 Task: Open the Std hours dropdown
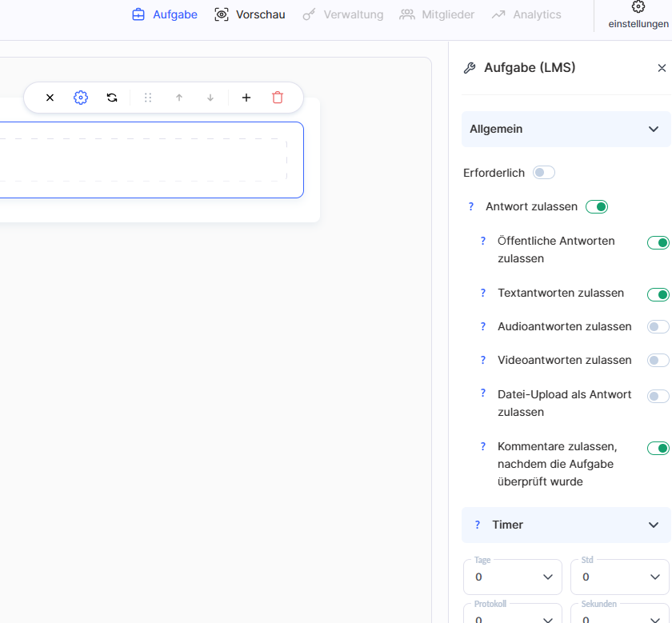(619, 577)
